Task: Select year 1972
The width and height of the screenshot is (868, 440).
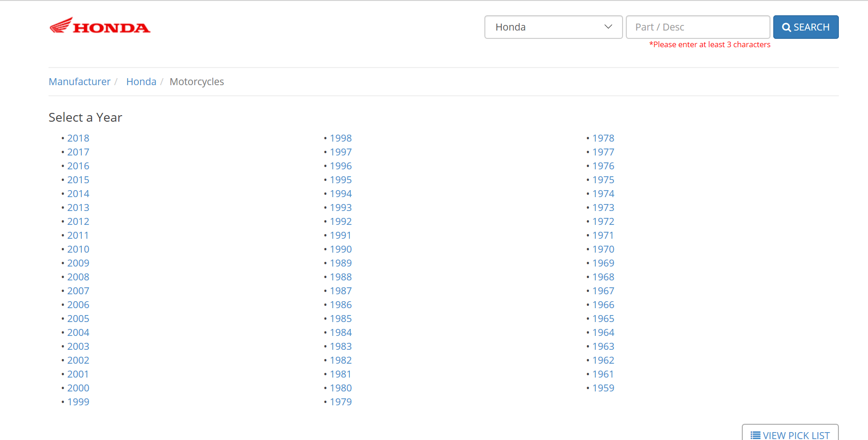Action: click(603, 222)
